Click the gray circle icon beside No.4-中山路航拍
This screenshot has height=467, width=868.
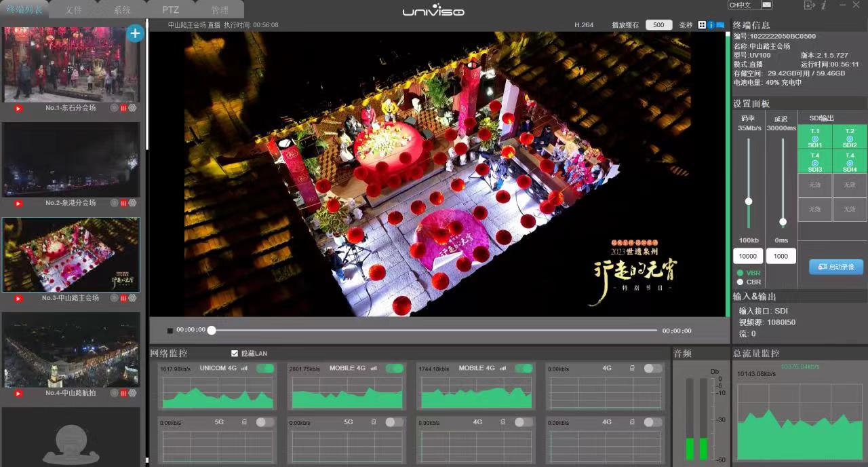pos(115,393)
